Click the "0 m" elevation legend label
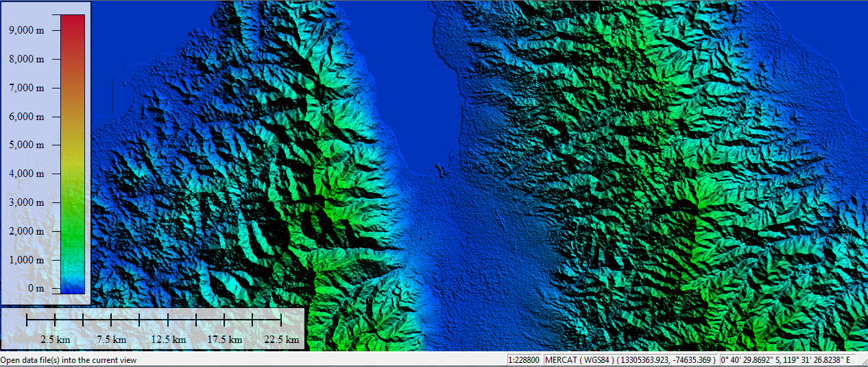 pos(34,288)
